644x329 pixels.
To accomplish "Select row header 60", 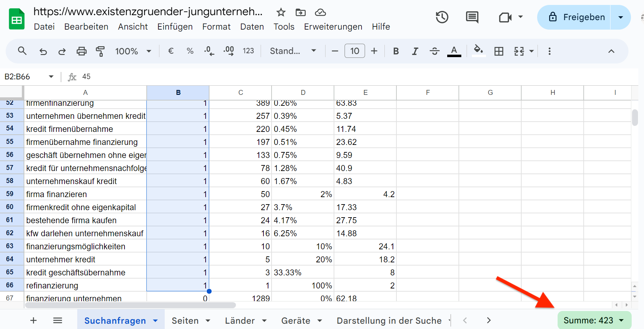I will [10, 207].
